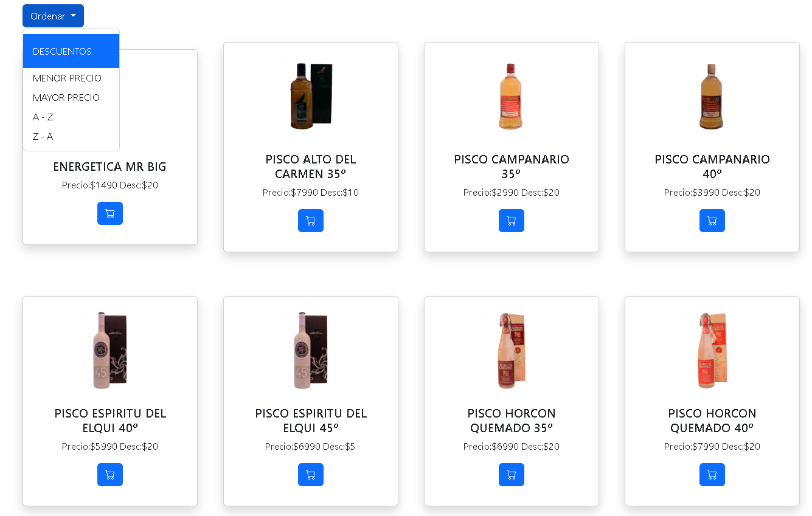Sort products by MAYOR PRECIO
The height and width of the screenshot is (516, 812).
tap(66, 97)
